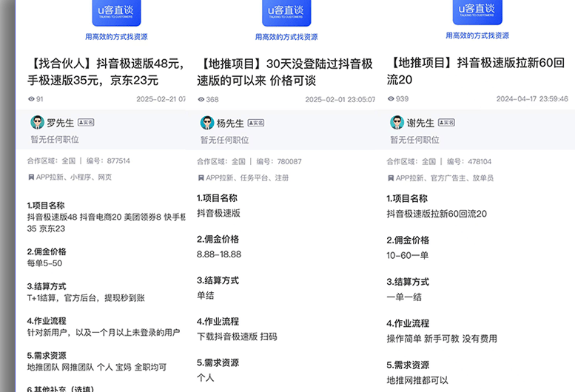Click the views icon showing 368
The width and height of the screenshot is (575, 392).
point(201,99)
